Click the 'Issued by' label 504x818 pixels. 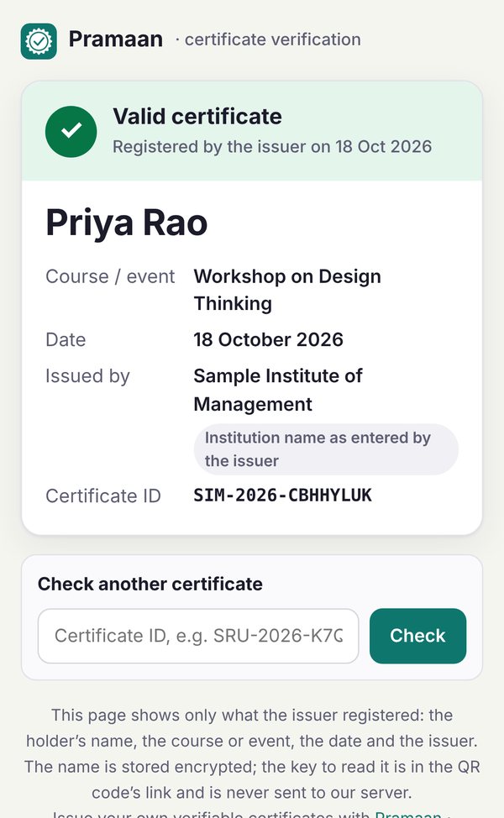(x=87, y=376)
